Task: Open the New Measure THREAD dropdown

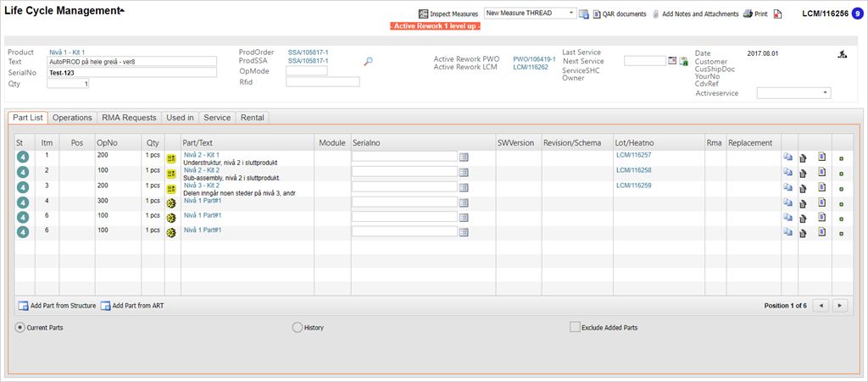Action: (x=572, y=14)
